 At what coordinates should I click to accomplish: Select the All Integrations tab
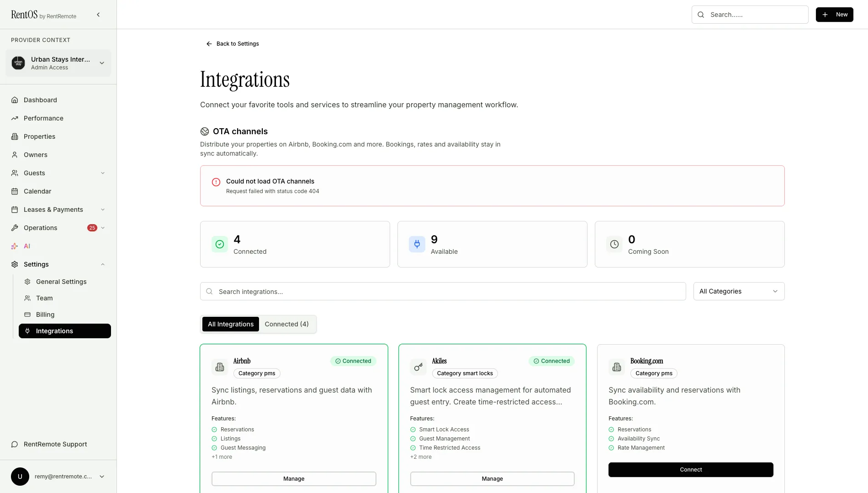pyautogui.click(x=231, y=324)
